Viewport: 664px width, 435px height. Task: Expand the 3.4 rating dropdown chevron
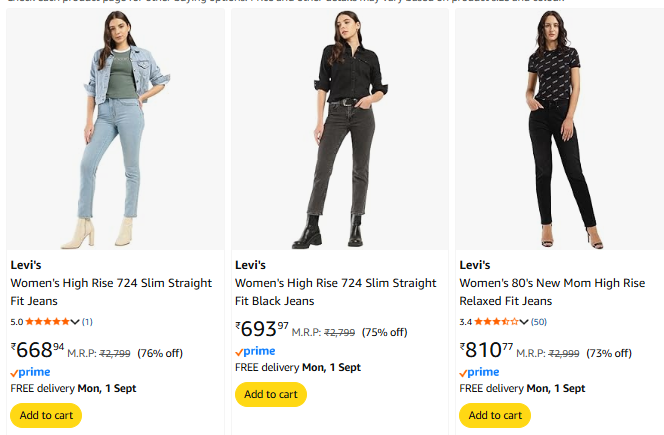point(525,322)
